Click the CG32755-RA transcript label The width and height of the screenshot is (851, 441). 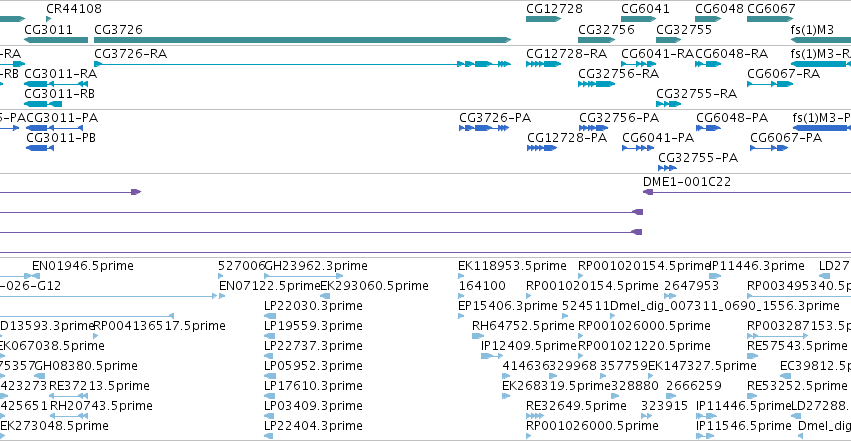point(696,94)
